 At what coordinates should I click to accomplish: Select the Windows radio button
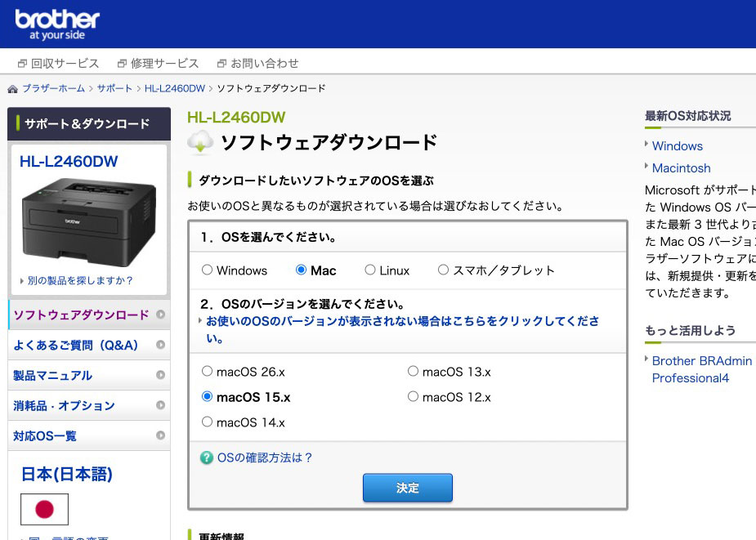pos(207,270)
